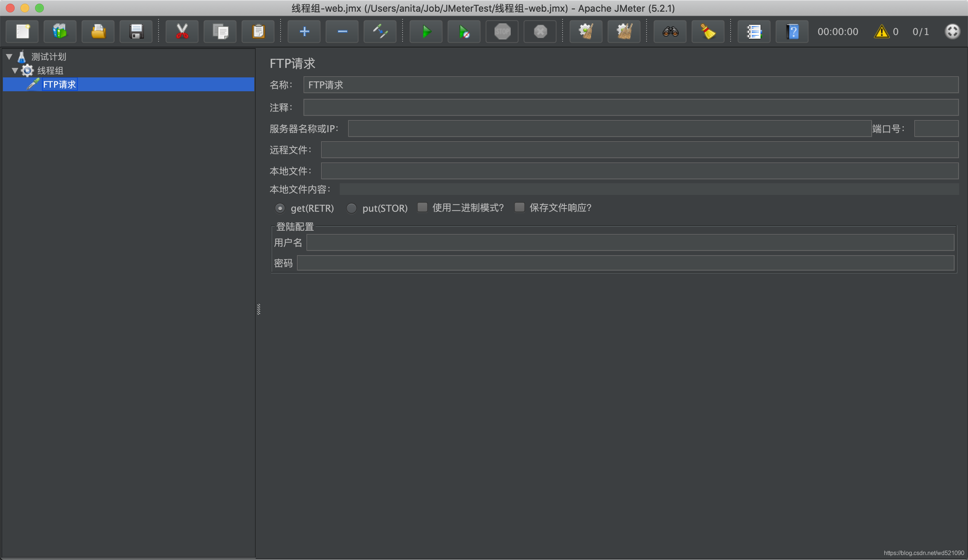Viewport: 968px width, 560px height.
Task: Click the 本地文件 input field
Action: point(640,171)
